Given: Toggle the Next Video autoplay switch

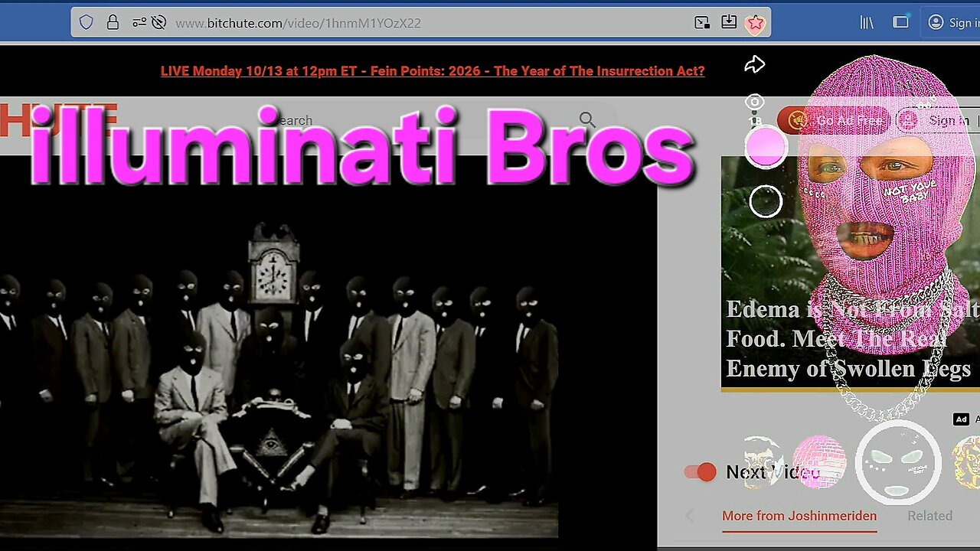Looking at the screenshot, I should 701,472.
